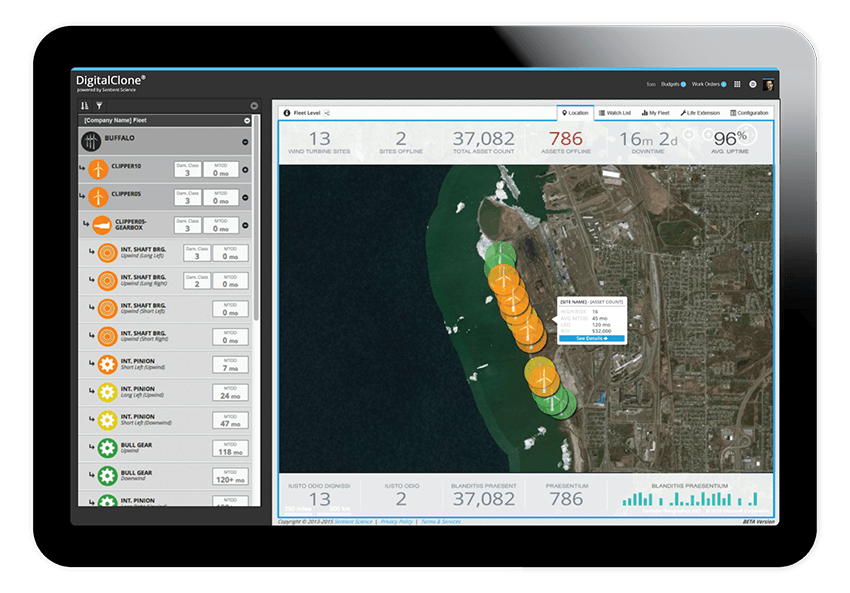Open the filter funnel in fleet panel
The width and height of the screenshot is (850, 593).
pos(99,105)
